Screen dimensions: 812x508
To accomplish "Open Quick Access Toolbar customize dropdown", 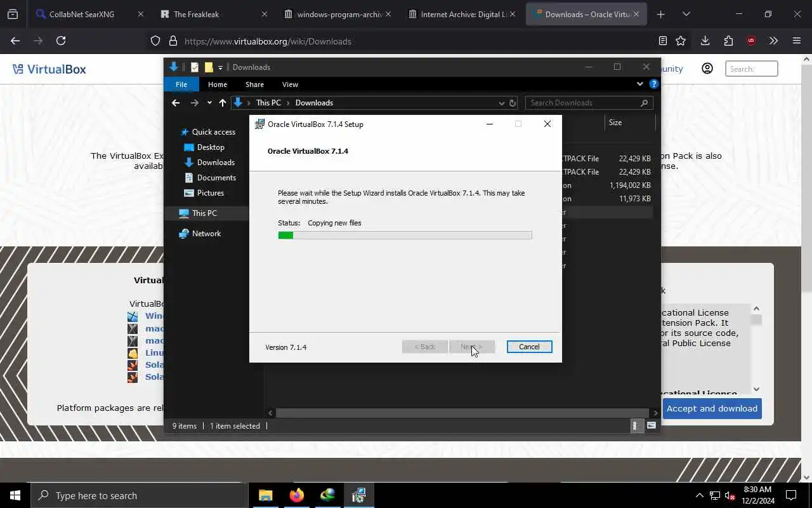I will coord(220,67).
